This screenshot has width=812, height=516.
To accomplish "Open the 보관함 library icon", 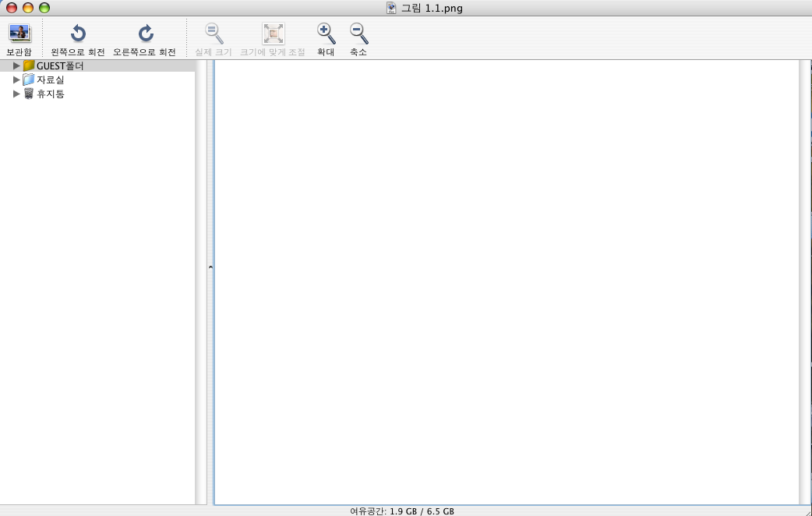I will click(19, 34).
